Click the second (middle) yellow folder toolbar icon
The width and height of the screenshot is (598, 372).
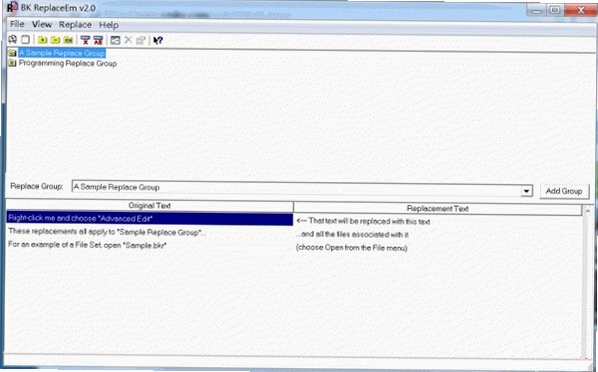(55, 40)
